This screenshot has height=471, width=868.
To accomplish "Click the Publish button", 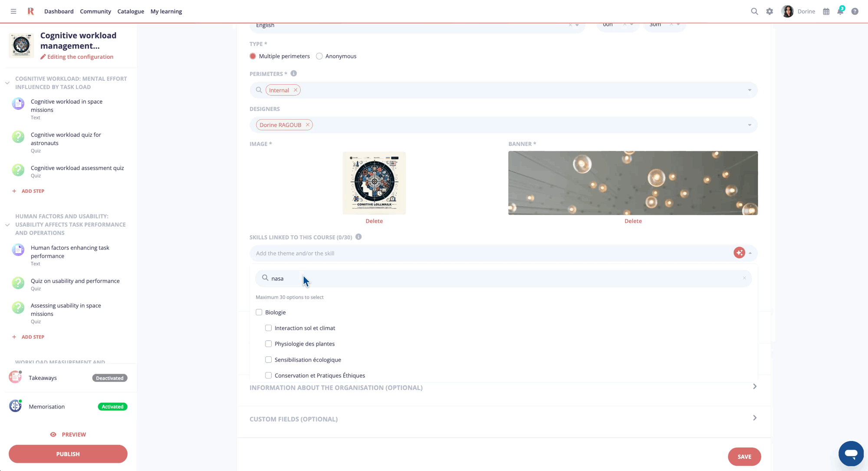I will click(x=68, y=454).
